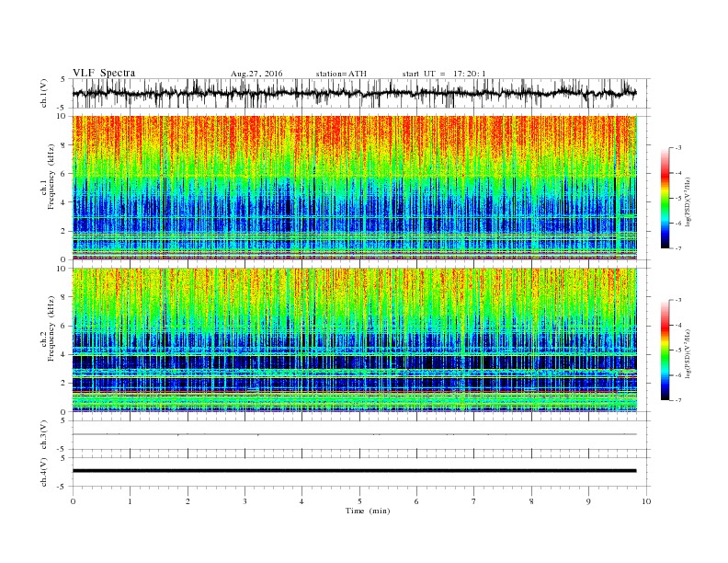The width and height of the screenshot is (728, 563).
Task: Click the "3" tick on the time axis
Action: 245,501
